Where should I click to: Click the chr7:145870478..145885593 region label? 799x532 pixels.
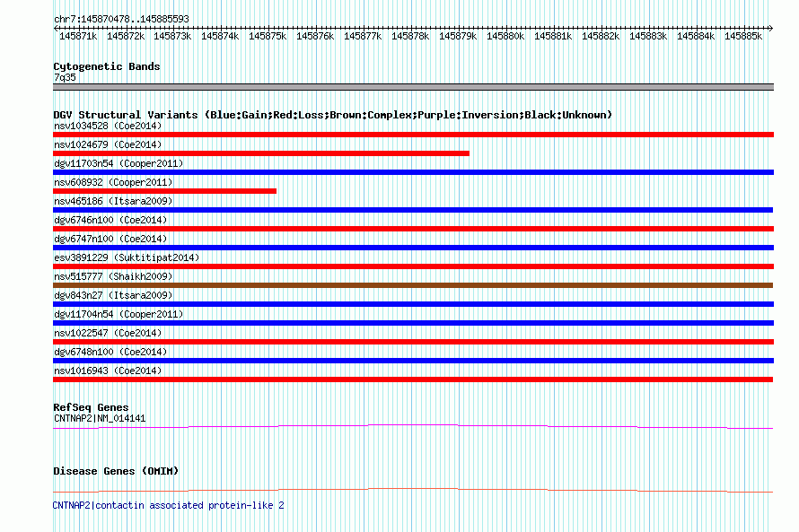coord(121,19)
